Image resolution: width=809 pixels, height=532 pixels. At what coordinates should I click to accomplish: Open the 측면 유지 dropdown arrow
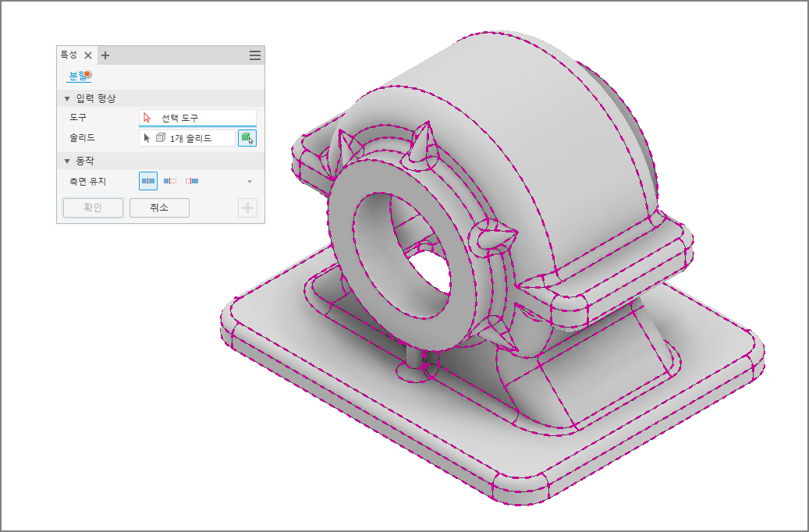click(x=250, y=182)
